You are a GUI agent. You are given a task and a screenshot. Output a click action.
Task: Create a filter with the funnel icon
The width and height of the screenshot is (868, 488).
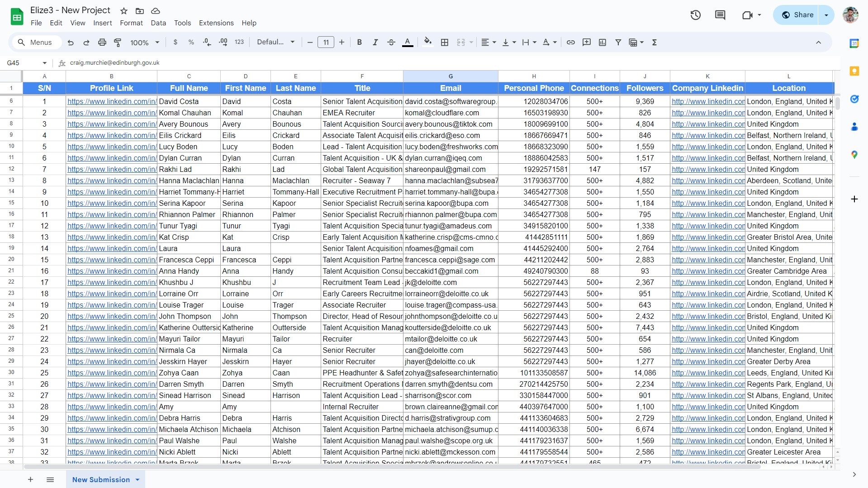pyautogui.click(x=618, y=43)
